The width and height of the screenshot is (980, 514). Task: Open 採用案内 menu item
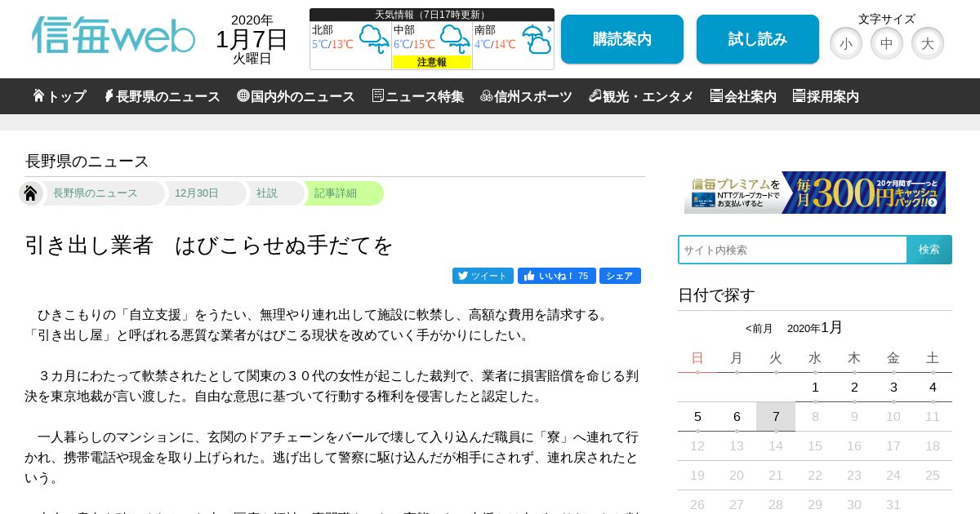pos(826,96)
